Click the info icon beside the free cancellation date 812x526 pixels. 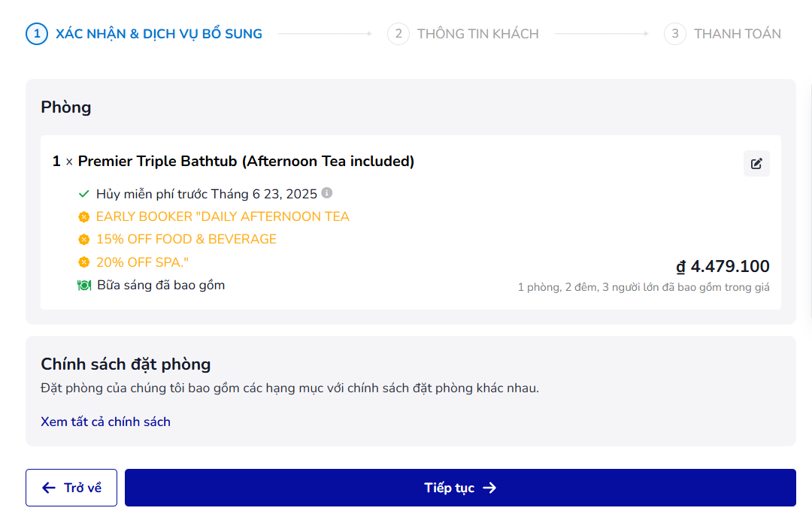(x=327, y=193)
